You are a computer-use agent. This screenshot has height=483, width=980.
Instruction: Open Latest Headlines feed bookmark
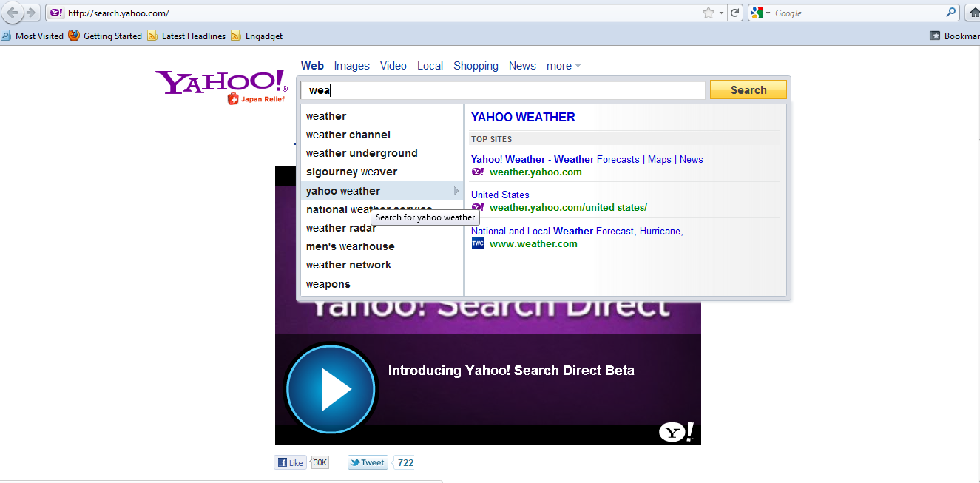click(186, 36)
